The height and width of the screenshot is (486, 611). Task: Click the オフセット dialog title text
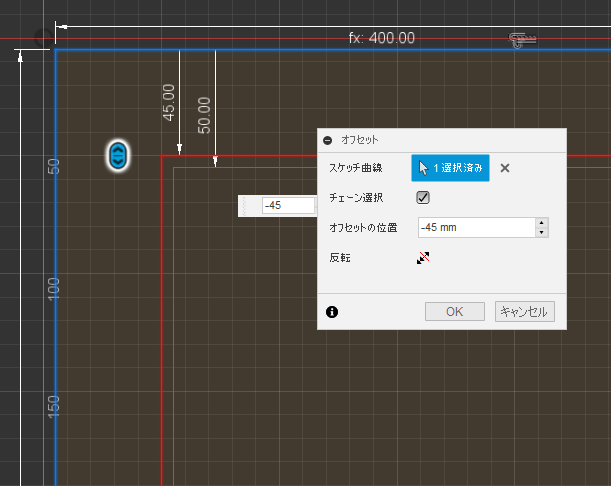[360, 140]
